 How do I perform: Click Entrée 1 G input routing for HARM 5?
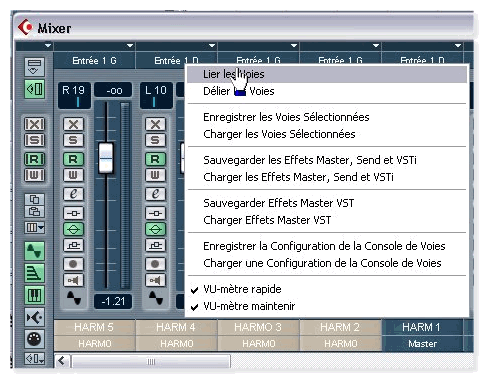(94, 61)
